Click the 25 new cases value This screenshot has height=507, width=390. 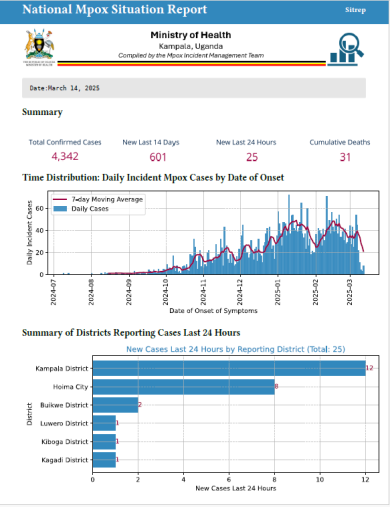click(x=252, y=157)
